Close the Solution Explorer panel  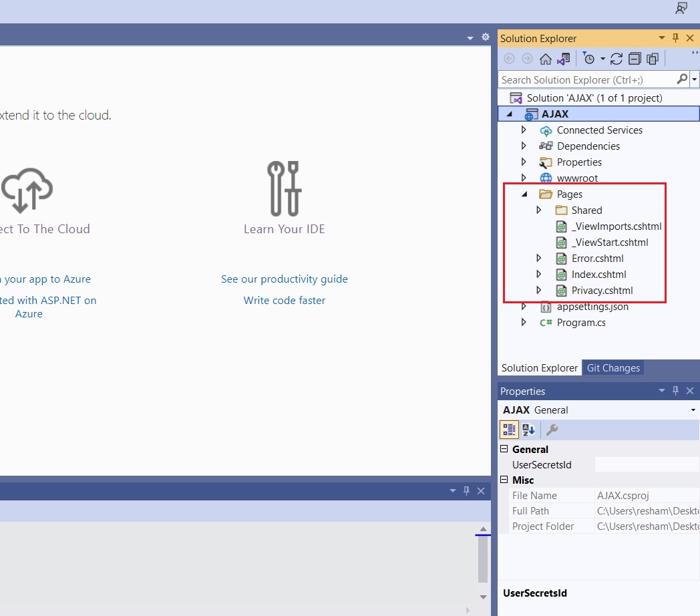tap(690, 38)
